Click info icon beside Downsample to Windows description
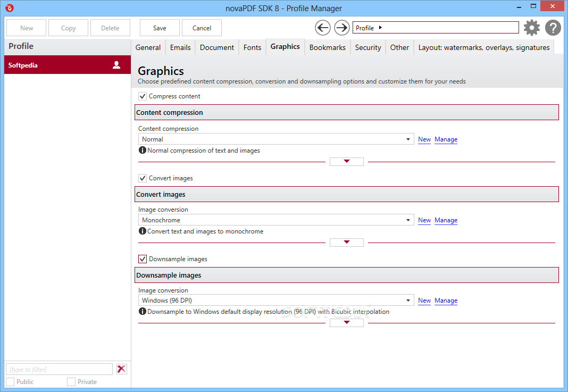 (143, 311)
